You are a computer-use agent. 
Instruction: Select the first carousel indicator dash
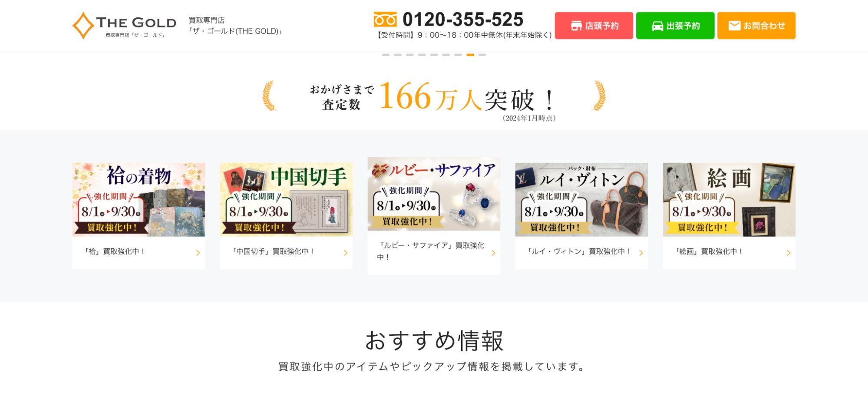coord(386,55)
